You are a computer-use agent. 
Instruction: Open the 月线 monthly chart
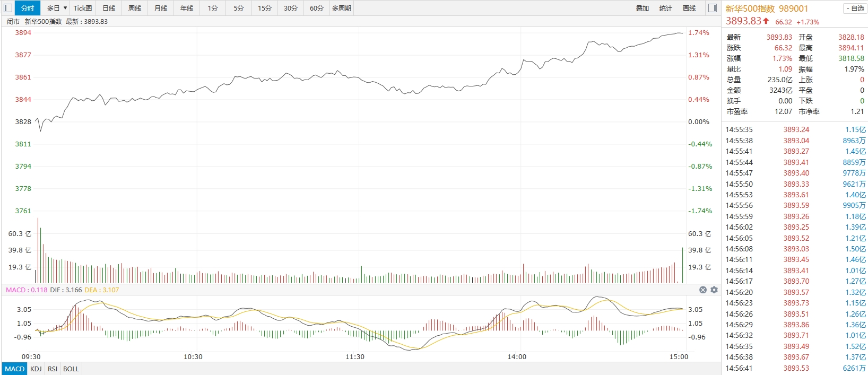click(x=161, y=8)
